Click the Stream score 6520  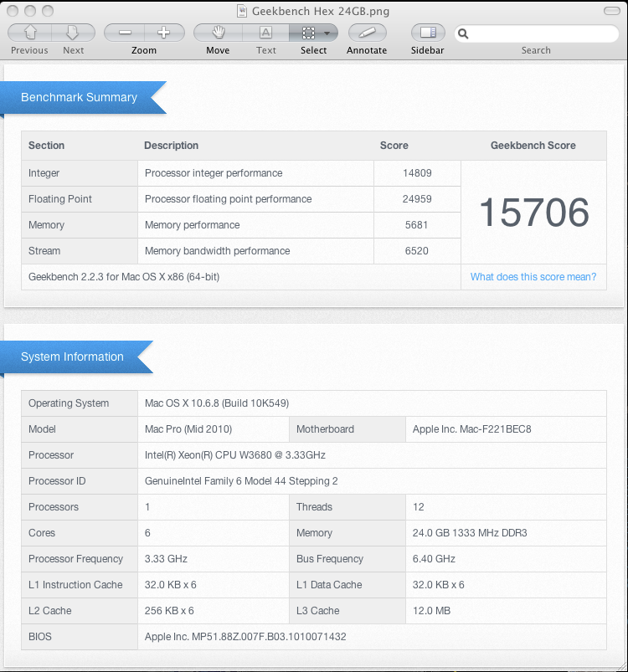tap(417, 251)
